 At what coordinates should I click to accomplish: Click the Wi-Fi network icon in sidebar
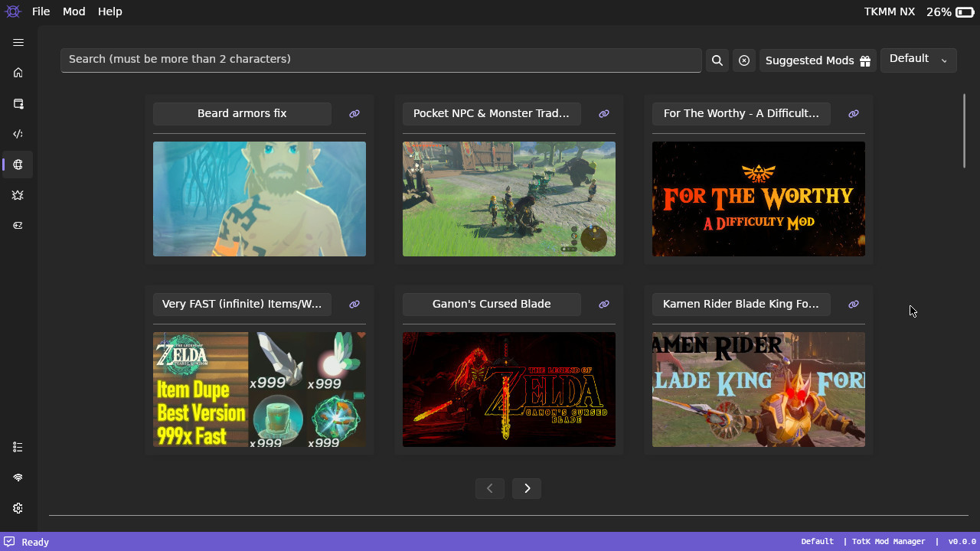tap(18, 478)
